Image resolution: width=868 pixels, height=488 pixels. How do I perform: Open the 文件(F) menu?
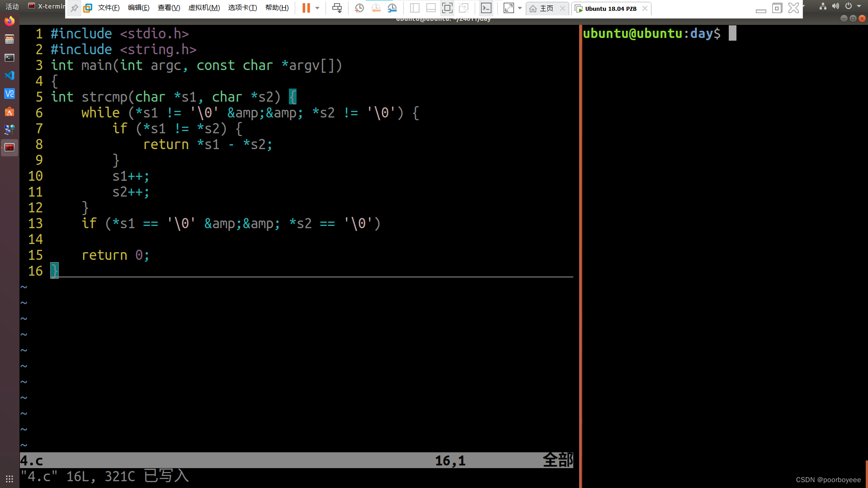[108, 8]
